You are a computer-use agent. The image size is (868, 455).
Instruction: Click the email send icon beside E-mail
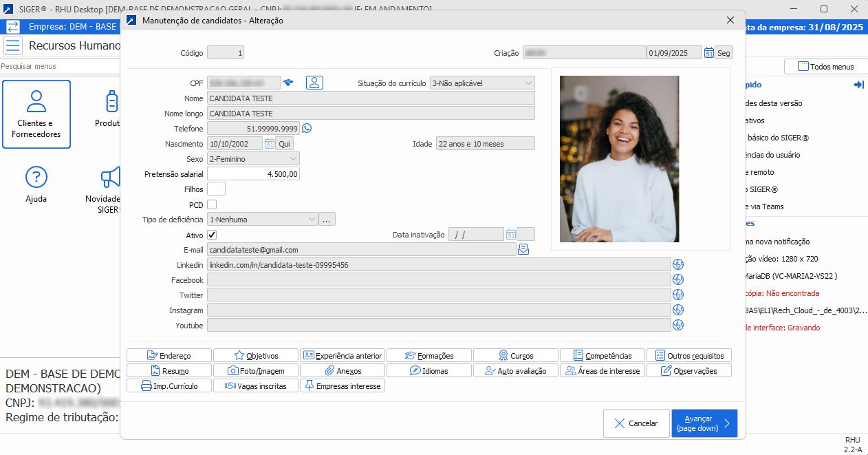point(523,249)
